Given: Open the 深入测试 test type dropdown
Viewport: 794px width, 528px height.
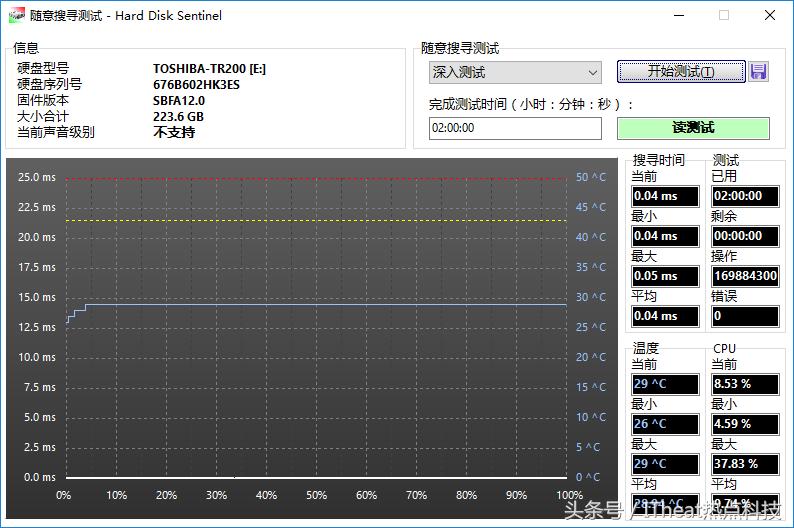Looking at the screenshot, I should pos(515,72).
